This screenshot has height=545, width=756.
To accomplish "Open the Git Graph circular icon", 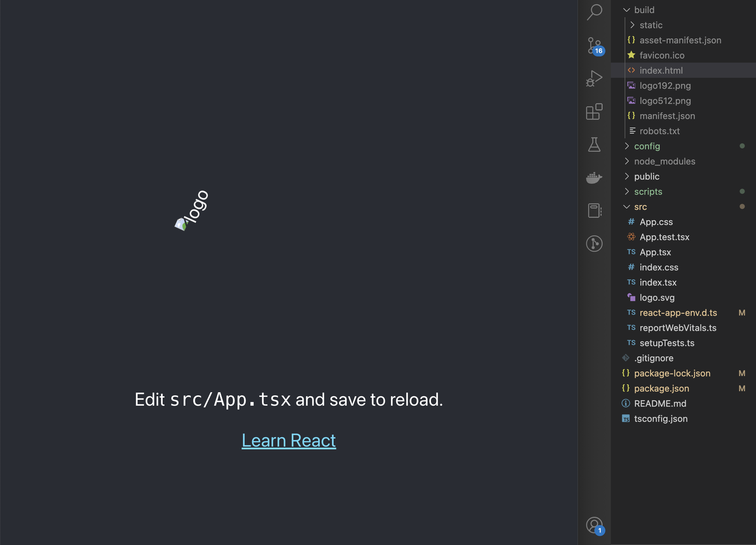I will pyautogui.click(x=594, y=244).
